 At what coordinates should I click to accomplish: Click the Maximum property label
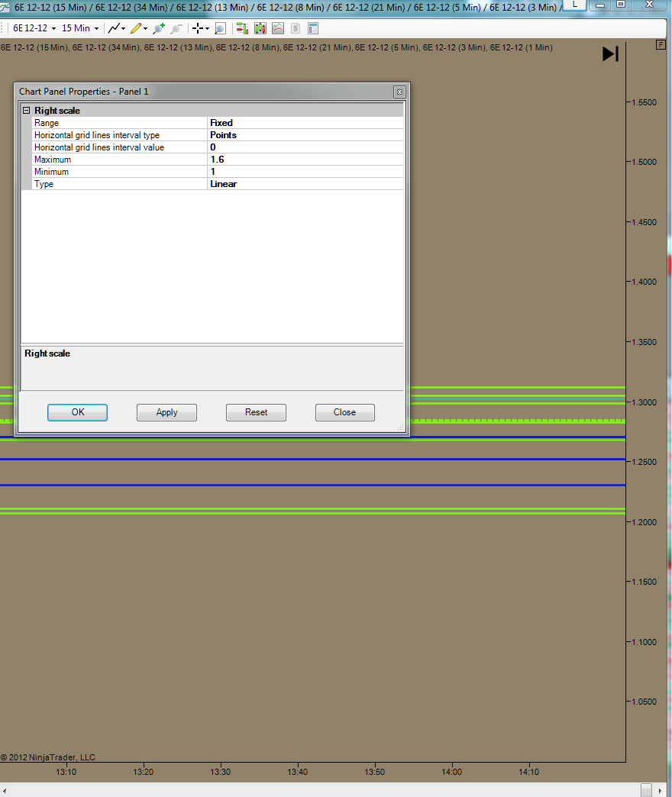[53, 160]
